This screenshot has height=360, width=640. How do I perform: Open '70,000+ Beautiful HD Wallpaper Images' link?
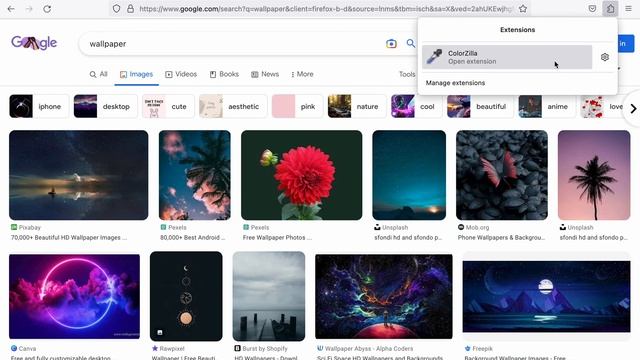tap(69, 238)
